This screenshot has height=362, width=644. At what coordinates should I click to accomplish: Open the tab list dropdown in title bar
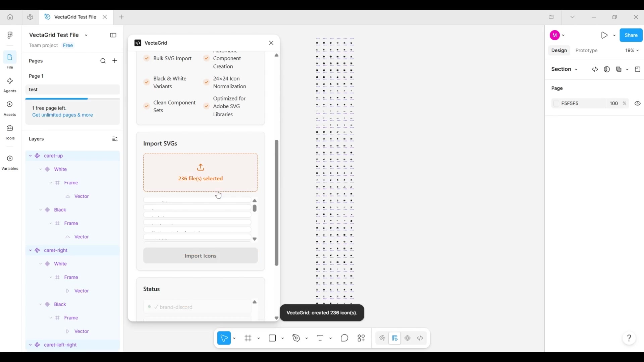573,17
